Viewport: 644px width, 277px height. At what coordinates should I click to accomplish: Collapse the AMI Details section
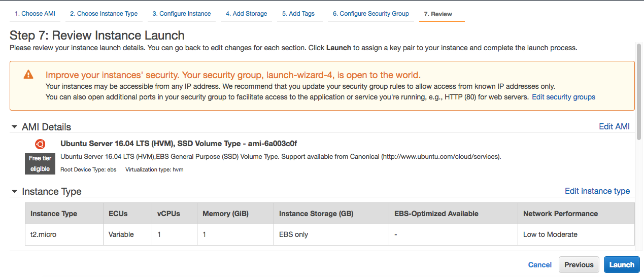(14, 127)
